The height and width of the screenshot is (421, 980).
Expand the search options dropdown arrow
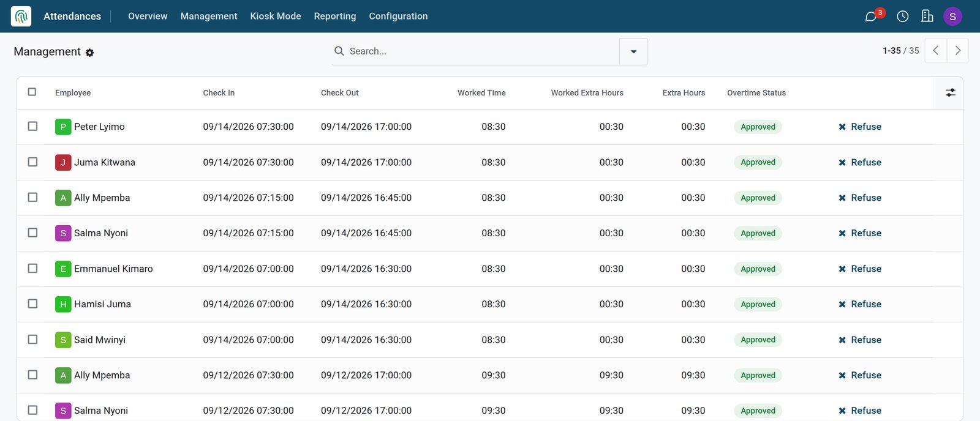(x=634, y=51)
